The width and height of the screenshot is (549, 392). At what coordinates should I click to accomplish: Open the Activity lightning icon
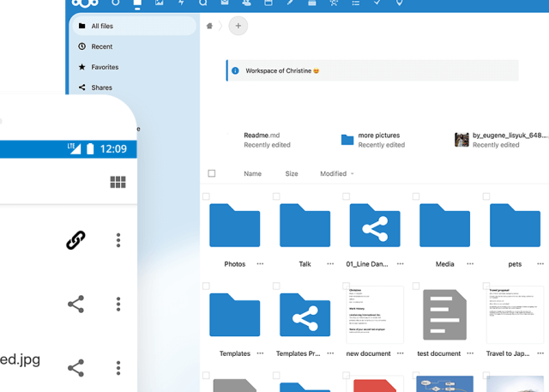click(x=181, y=3)
